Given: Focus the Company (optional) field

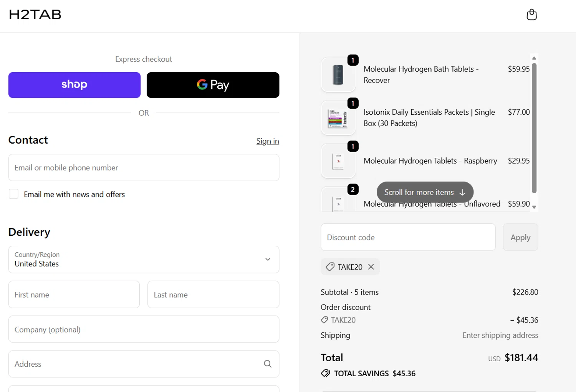Looking at the screenshot, I should pos(144,329).
